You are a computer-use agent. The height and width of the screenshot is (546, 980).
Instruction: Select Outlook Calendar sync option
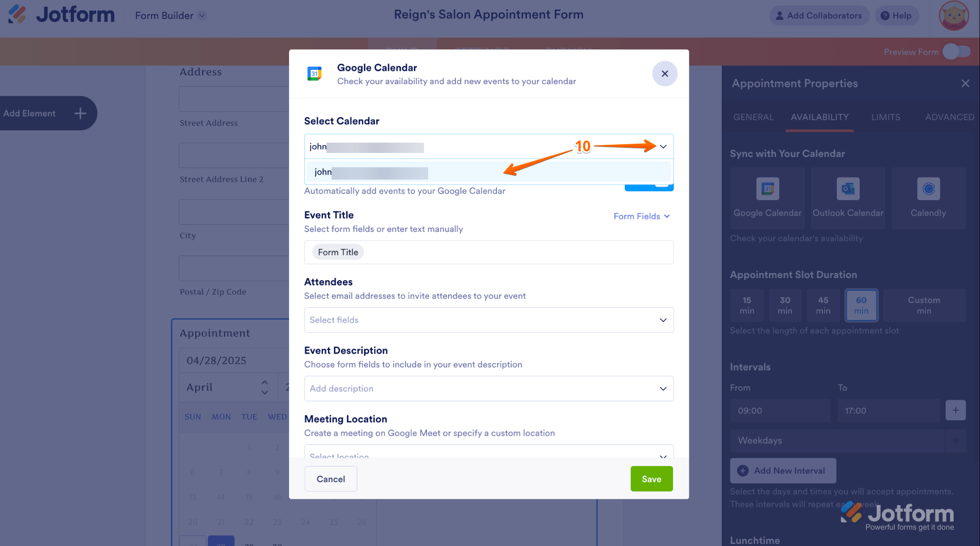pyautogui.click(x=848, y=198)
